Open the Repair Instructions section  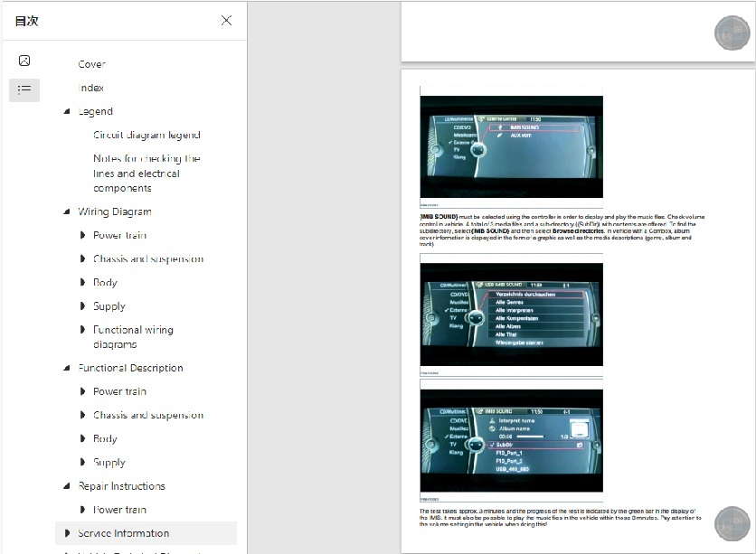[x=121, y=486]
